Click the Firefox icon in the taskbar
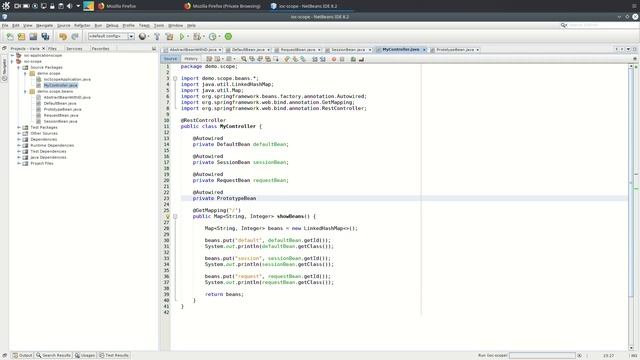Screen dimensions: 640x360 [101, 6]
